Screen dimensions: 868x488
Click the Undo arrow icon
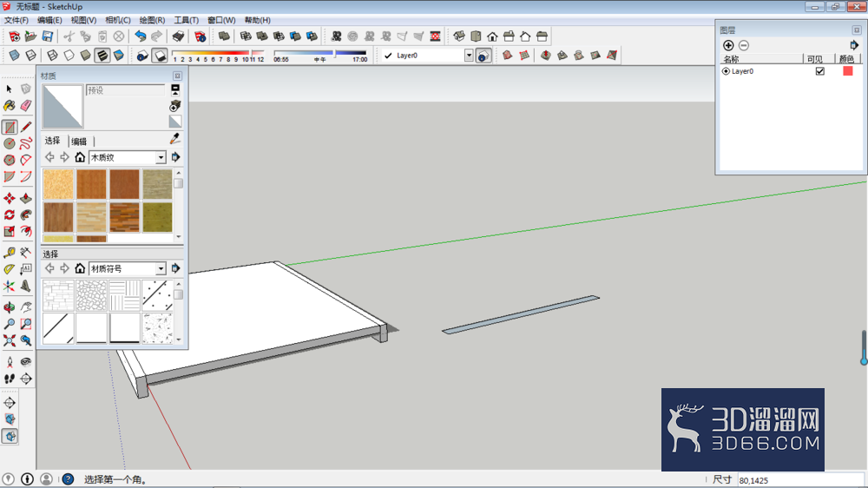pyautogui.click(x=141, y=36)
